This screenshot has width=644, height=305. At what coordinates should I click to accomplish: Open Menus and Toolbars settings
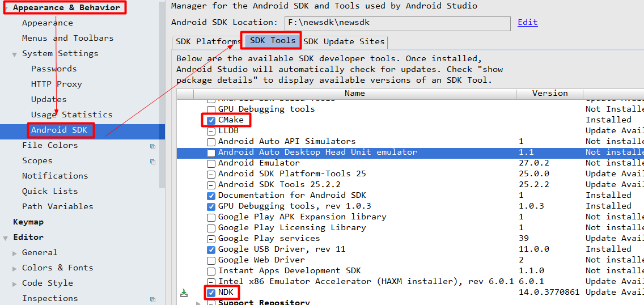pos(68,38)
